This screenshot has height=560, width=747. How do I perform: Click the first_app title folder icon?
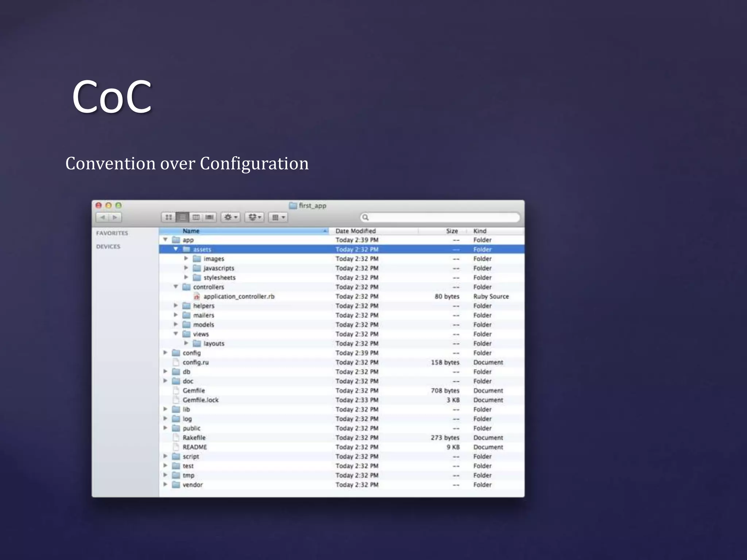293,206
